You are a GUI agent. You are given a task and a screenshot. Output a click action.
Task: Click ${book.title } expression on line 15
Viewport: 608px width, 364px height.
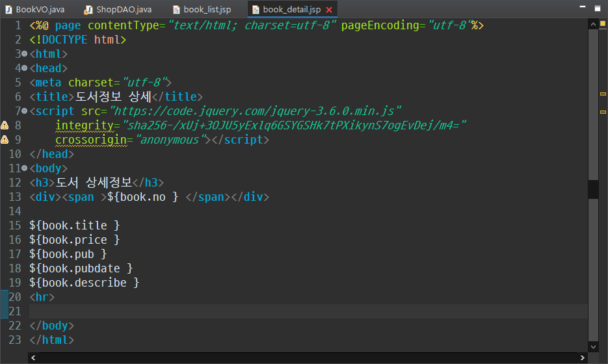(74, 225)
